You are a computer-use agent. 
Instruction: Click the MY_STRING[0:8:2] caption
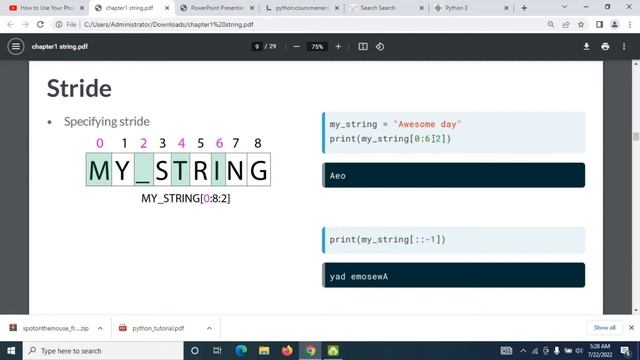pos(186,198)
